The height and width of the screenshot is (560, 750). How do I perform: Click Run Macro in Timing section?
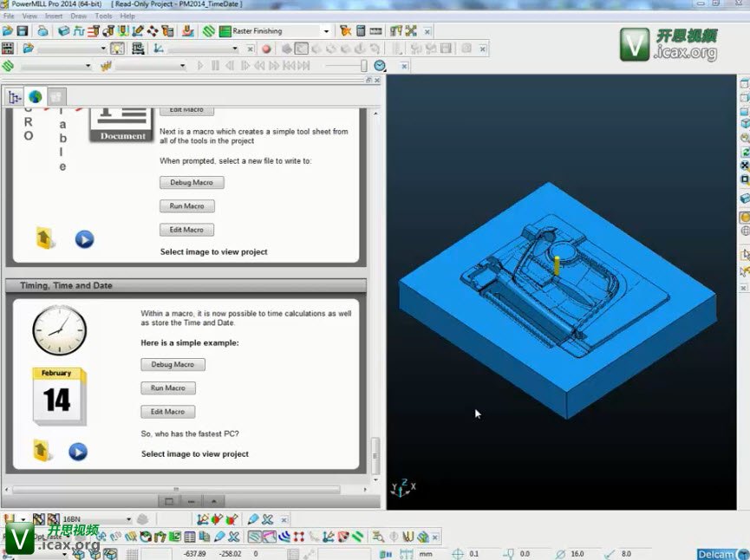click(168, 388)
